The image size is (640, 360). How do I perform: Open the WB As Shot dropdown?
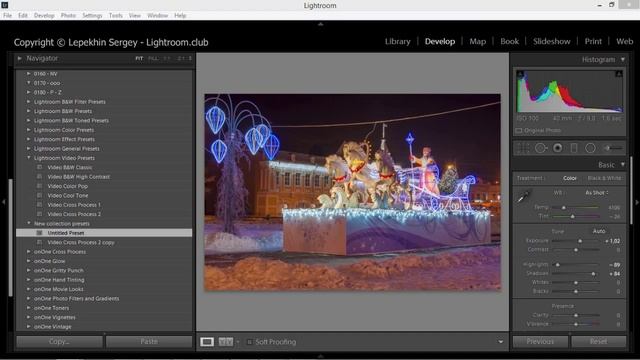pos(597,193)
